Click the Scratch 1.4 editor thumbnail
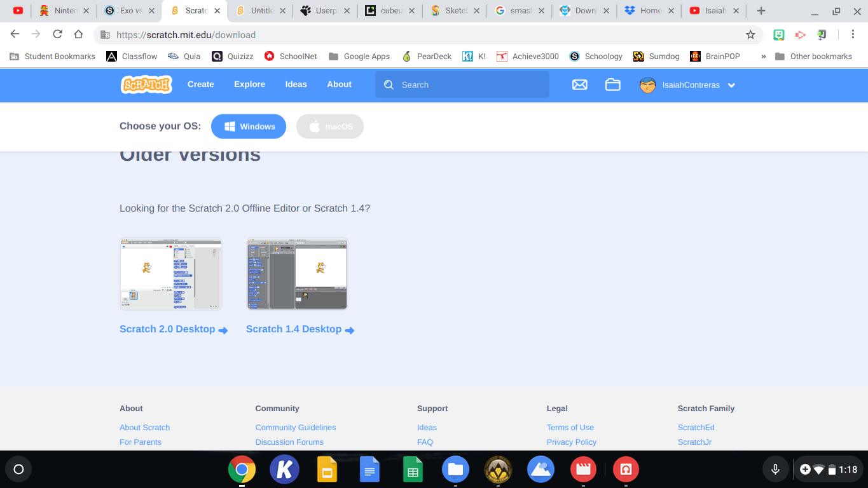 (x=297, y=274)
